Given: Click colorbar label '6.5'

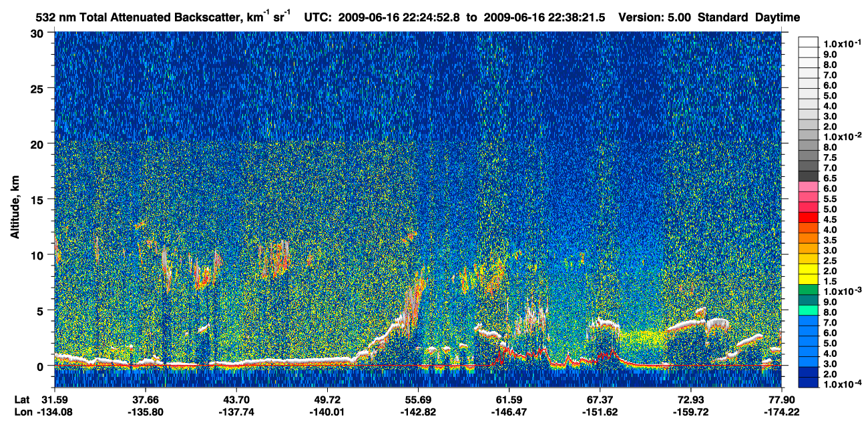Looking at the screenshot, I should (x=830, y=177).
